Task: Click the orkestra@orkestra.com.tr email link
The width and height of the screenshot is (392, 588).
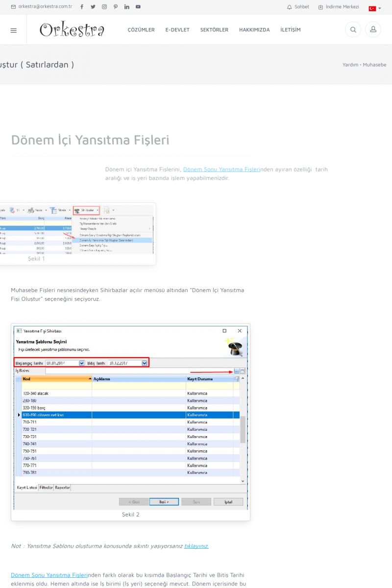Action: click(x=42, y=7)
